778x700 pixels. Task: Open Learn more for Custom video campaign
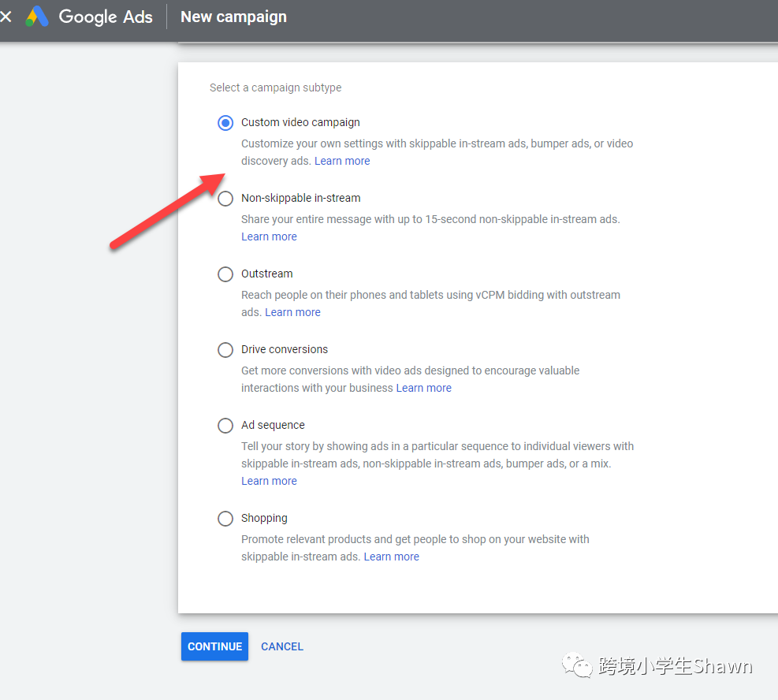point(342,161)
